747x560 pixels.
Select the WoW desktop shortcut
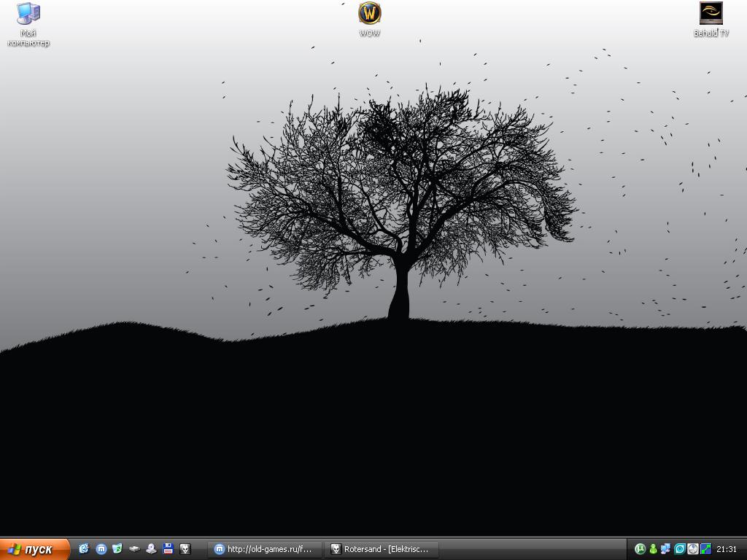click(x=369, y=20)
